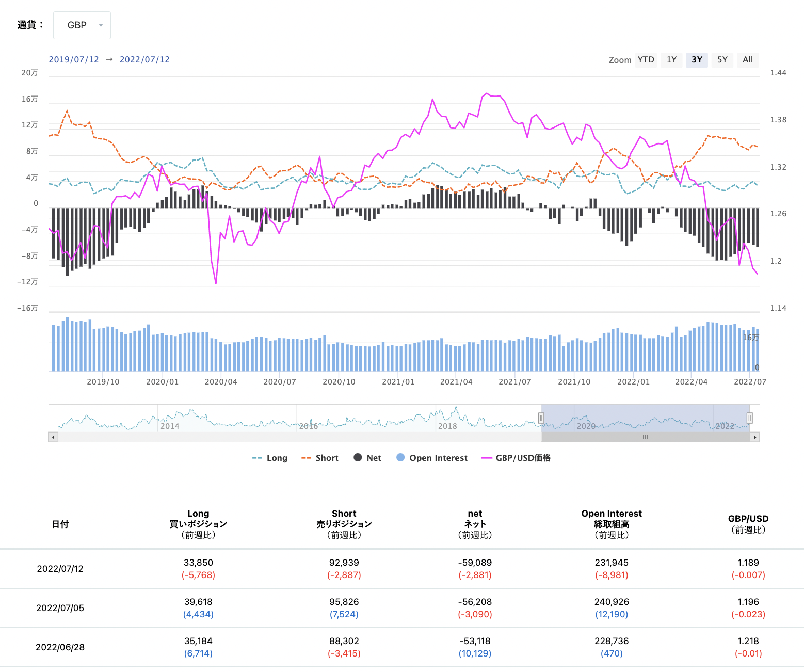The image size is (804, 672).
Task: Click the GBP/USD value 1.196
Action: 748,602
